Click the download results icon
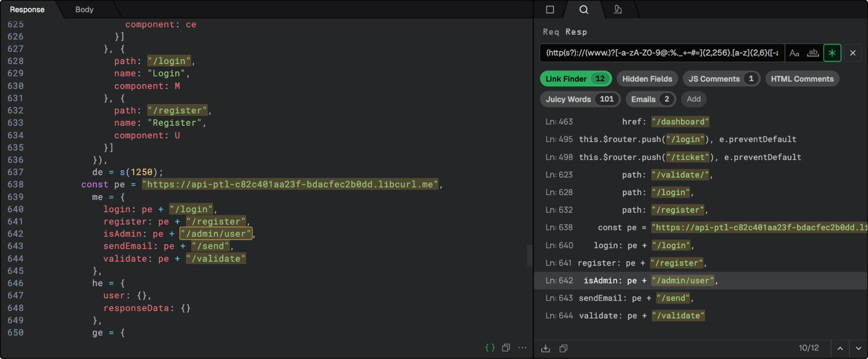 click(545, 349)
